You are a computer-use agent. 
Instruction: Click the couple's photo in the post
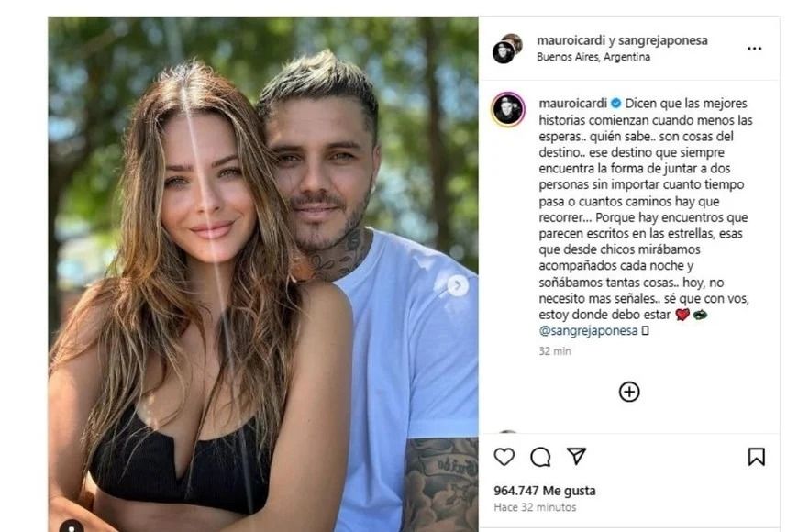(263, 274)
